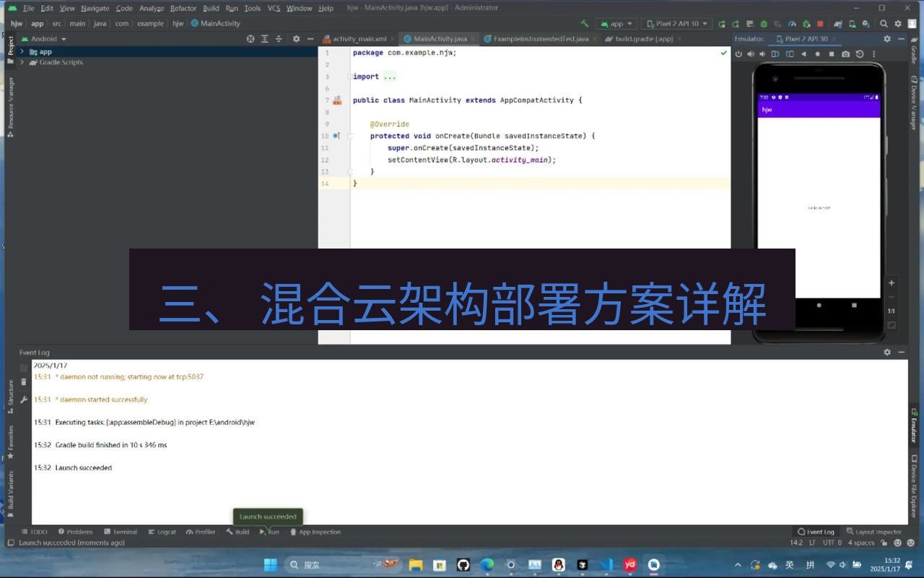Open the Logcat tool window

[x=162, y=532]
